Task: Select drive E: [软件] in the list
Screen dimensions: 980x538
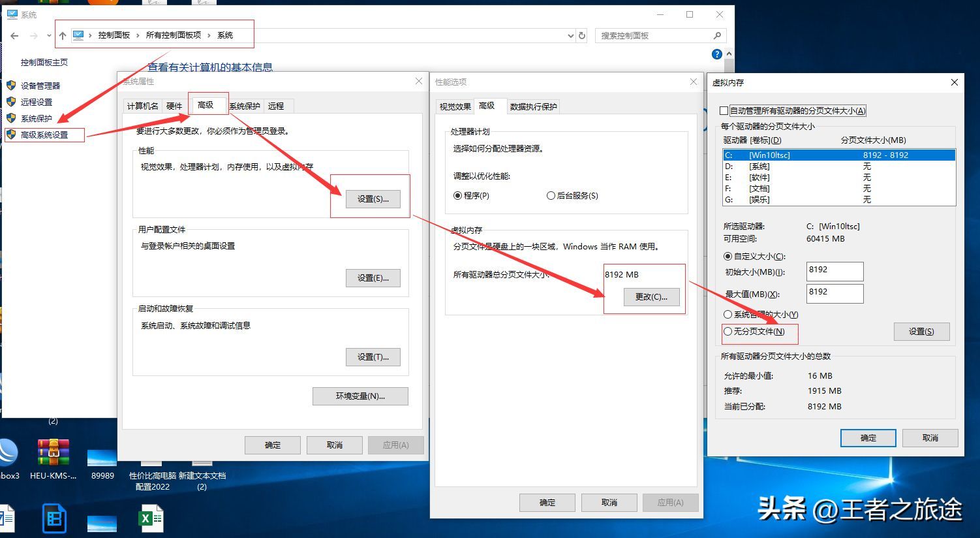Action: pos(839,177)
